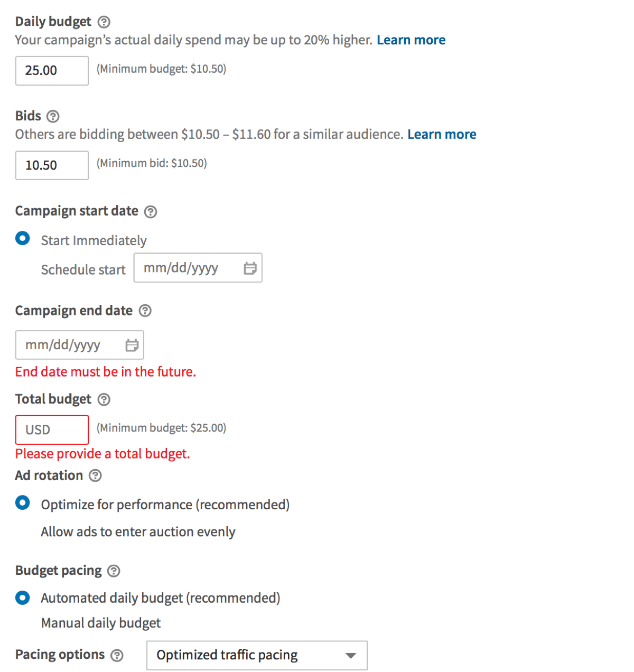Edit the 25.00 daily budget value
Image resolution: width=634 pixels, height=672 pixels.
pos(51,70)
